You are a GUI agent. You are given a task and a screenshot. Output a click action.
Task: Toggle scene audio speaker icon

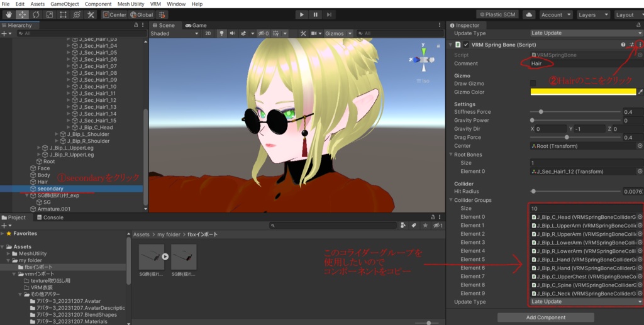coord(232,33)
